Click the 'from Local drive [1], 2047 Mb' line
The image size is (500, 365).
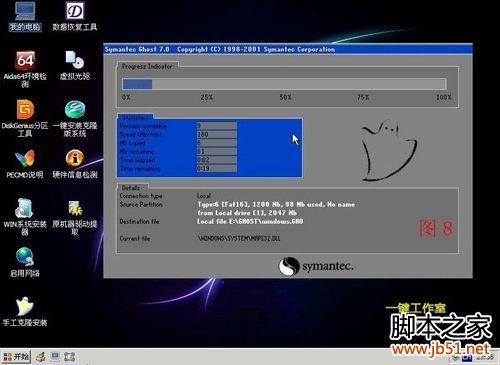(x=247, y=213)
